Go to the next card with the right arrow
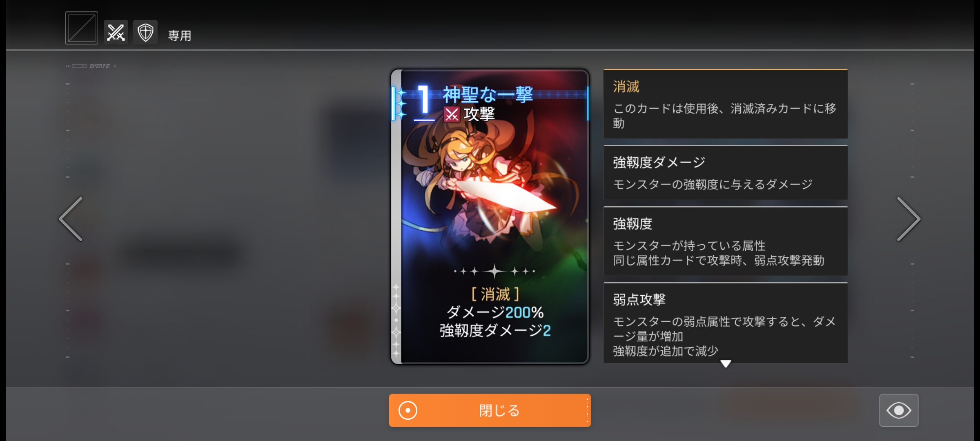Viewport: 980px width, 441px height. (x=909, y=219)
